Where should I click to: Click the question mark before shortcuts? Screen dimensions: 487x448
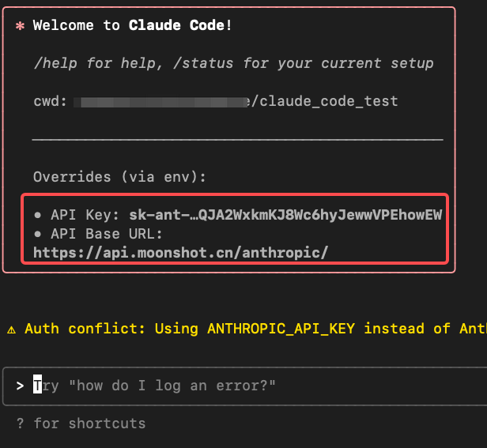click(20, 424)
